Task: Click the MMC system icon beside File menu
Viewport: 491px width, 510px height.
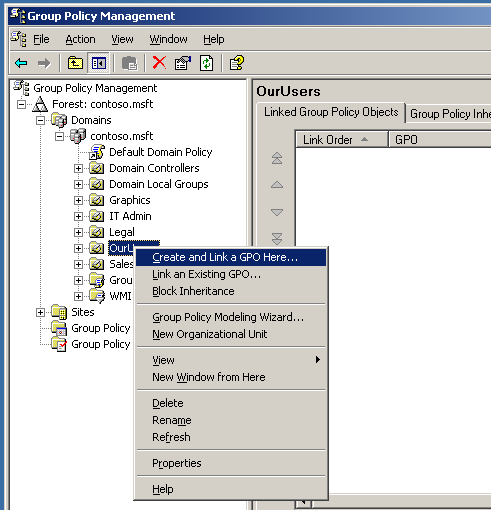Action: [x=19, y=39]
